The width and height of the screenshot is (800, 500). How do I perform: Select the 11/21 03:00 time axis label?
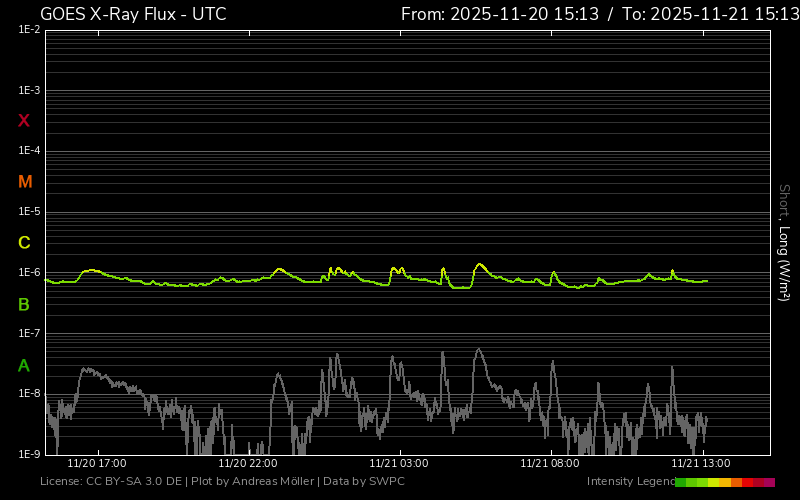tap(399, 464)
